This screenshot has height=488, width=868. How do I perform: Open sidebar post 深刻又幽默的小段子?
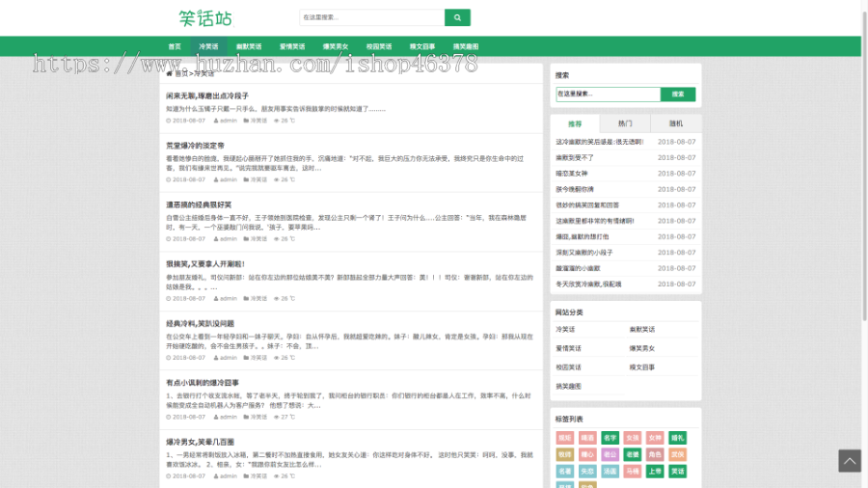coord(584,253)
